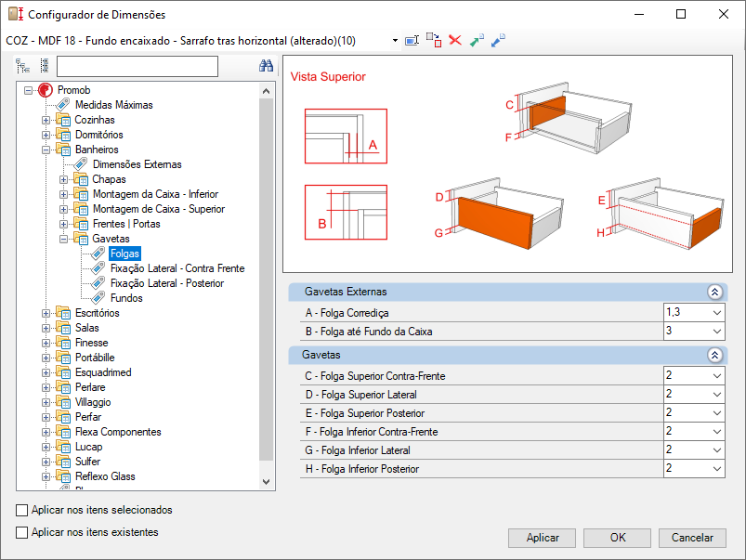Click the Medidas Máximas tag icon
Image resolution: width=746 pixels, height=560 pixels.
[63, 105]
